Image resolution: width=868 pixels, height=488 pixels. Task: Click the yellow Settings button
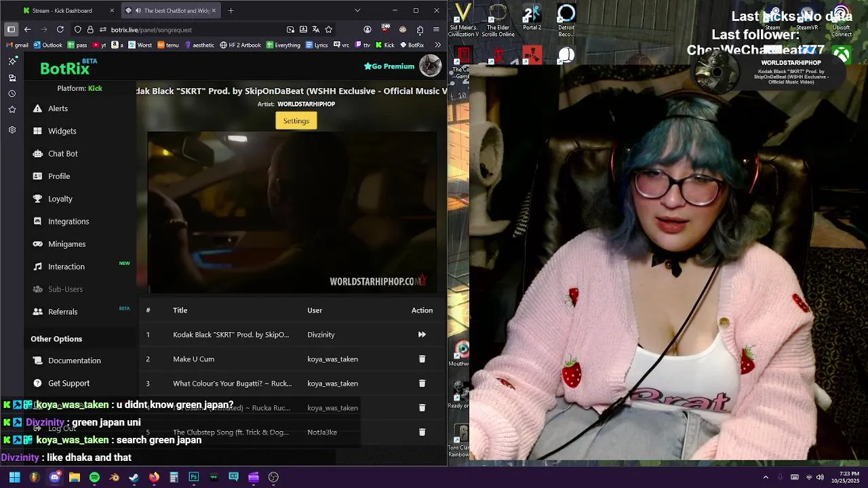[296, 121]
